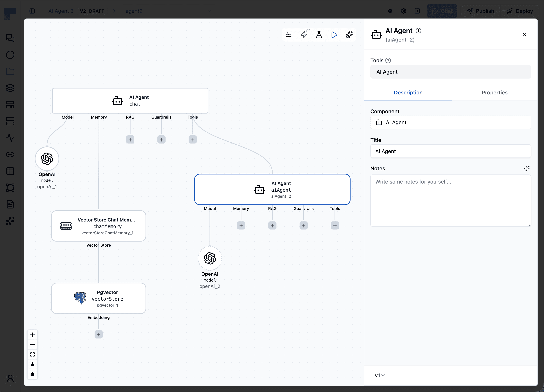This screenshot has height=392, width=544.
Task: Click the sparkles icon beside Notes
Action: tap(527, 168)
